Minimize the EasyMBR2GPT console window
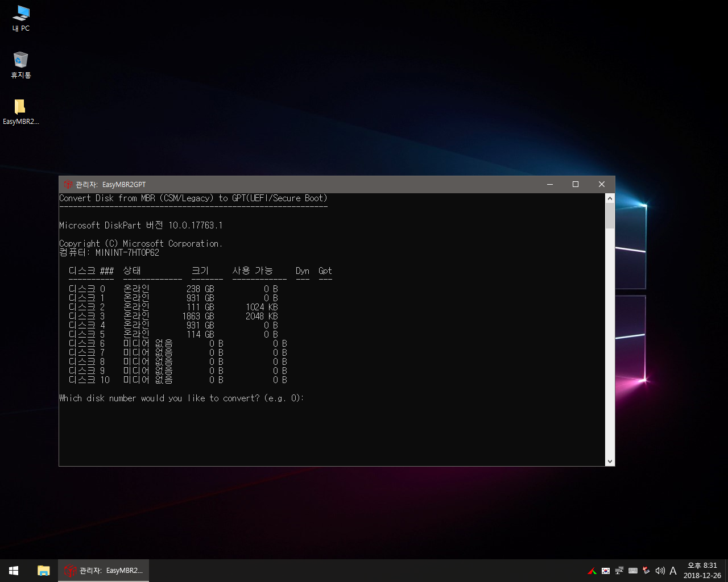This screenshot has width=728, height=582. coord(550,184)
